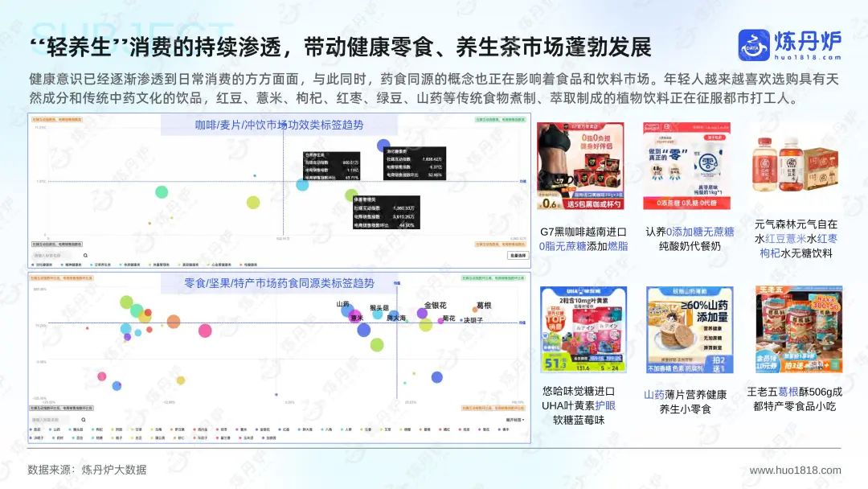The image size is (868, 489).
Task: Select the large dark-blue bubble in the coffee chart
Action: (383, 146)
